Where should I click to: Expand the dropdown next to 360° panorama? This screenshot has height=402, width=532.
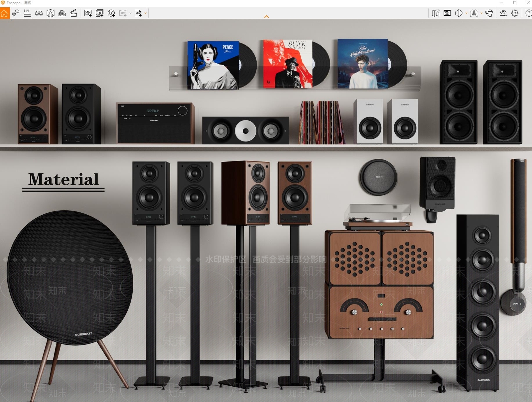[130, 13]
